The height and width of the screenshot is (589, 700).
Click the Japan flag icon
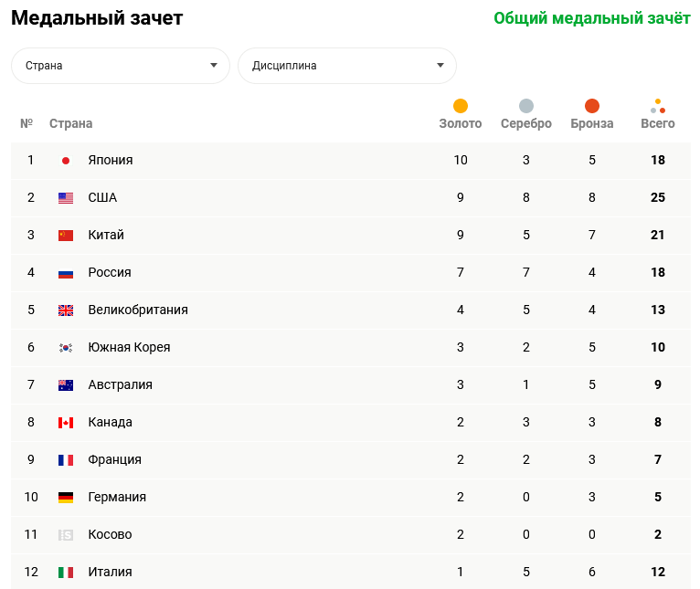tap(66, 161)
